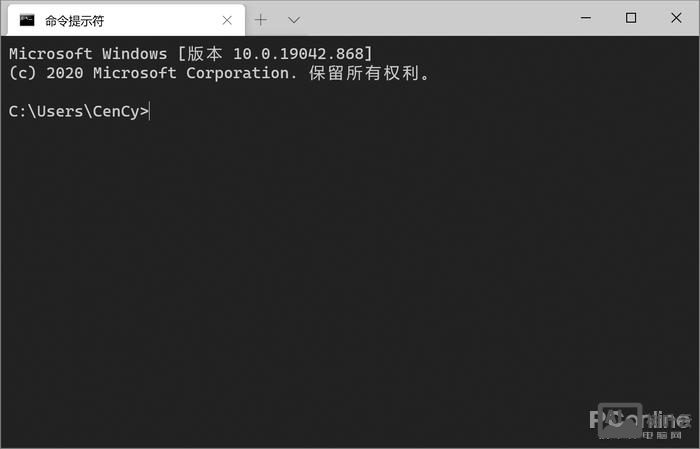
Task: Focus the command input cursor after prompt
Action: (152, 111)
